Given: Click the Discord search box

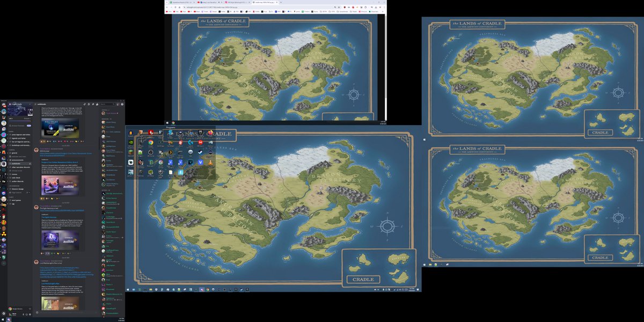Looking at the screenshot, I should pyautogui.click(x=107, y=104).
